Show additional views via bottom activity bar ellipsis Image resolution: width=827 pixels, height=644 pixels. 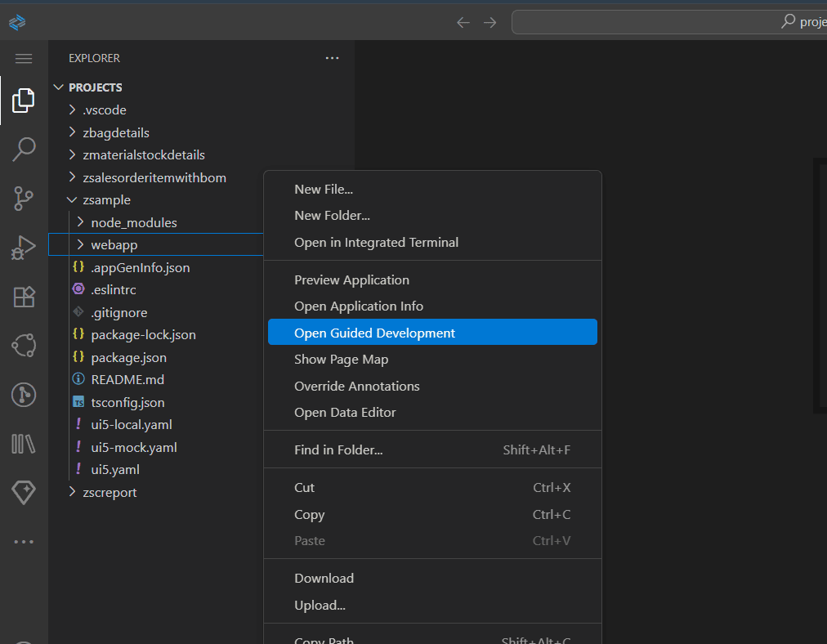point(24,541)
